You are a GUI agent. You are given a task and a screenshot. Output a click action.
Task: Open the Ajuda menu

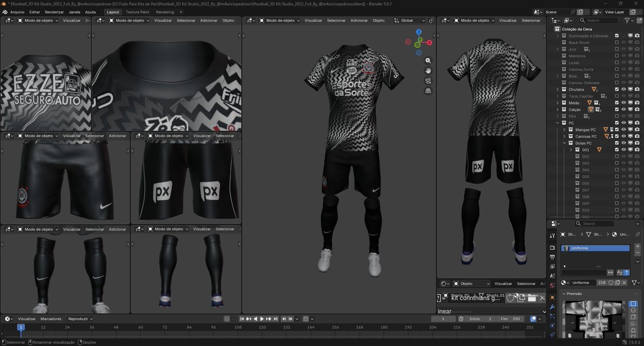tap(91, 12)
